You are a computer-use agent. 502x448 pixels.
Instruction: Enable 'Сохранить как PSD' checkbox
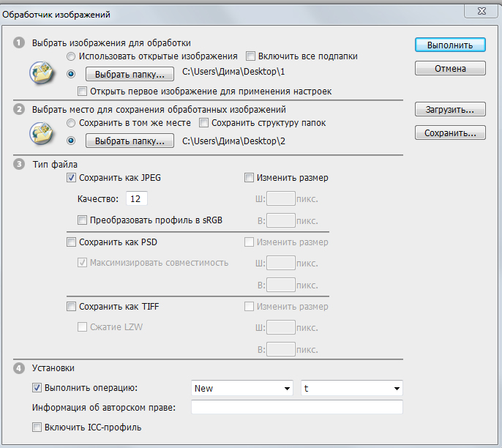[72, 242]
